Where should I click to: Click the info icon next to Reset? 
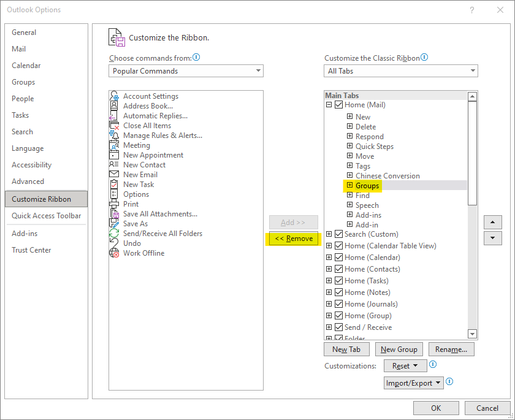(433, 364)
